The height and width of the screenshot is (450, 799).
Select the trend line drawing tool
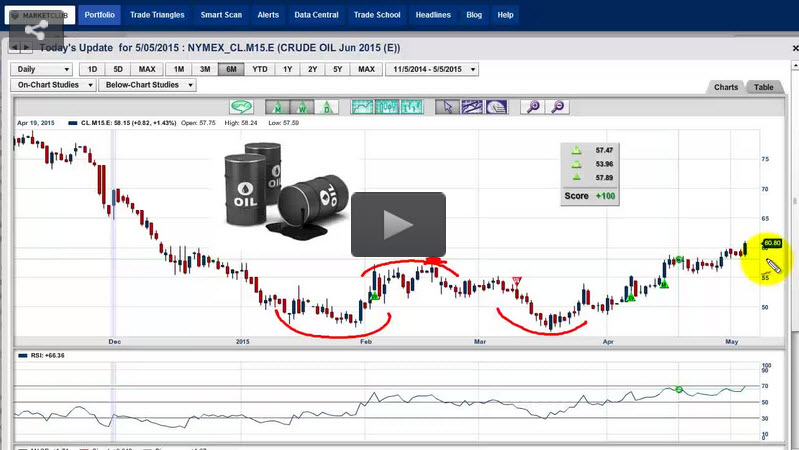(x=472, y=107)
